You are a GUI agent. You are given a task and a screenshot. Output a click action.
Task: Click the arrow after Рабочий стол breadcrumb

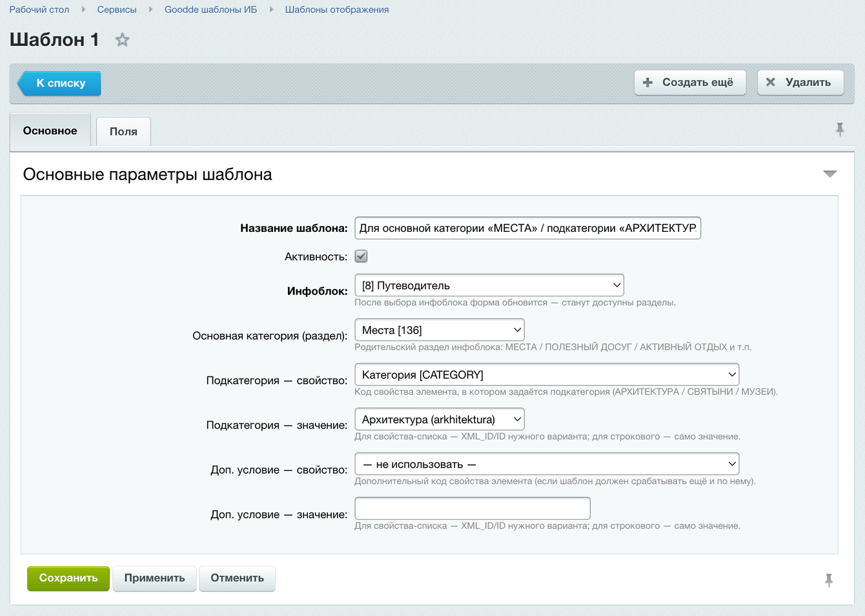pyautogui.click(x=83, y=10)
